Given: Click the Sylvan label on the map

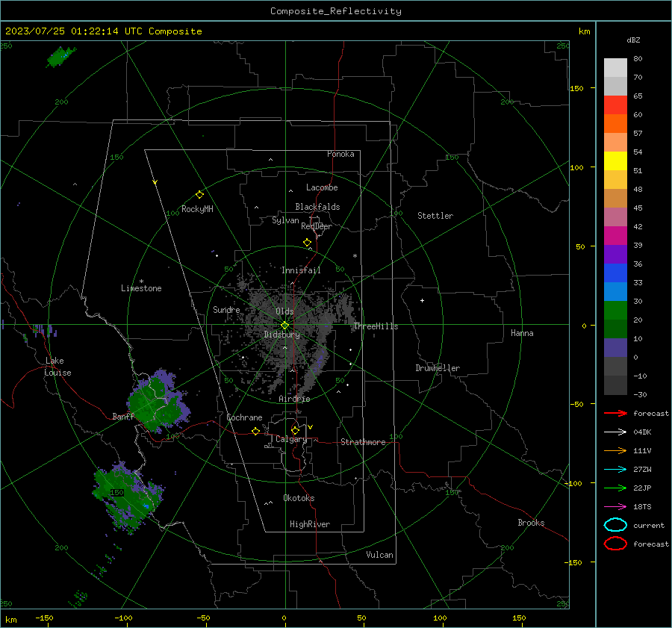Looking at the screenshot, I should (x=285, y=220).
